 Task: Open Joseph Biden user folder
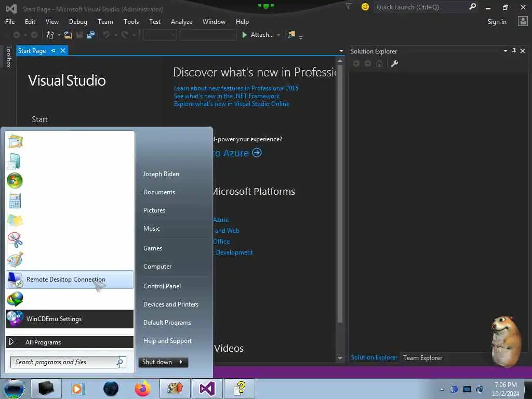click(x=161, y=174)
